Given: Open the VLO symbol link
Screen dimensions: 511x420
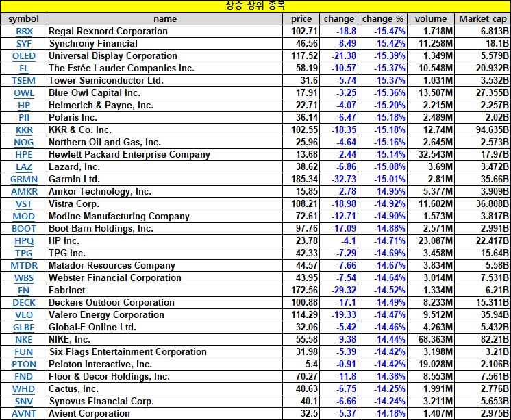Looking at the screenshot, I should (x=24, y=315).
